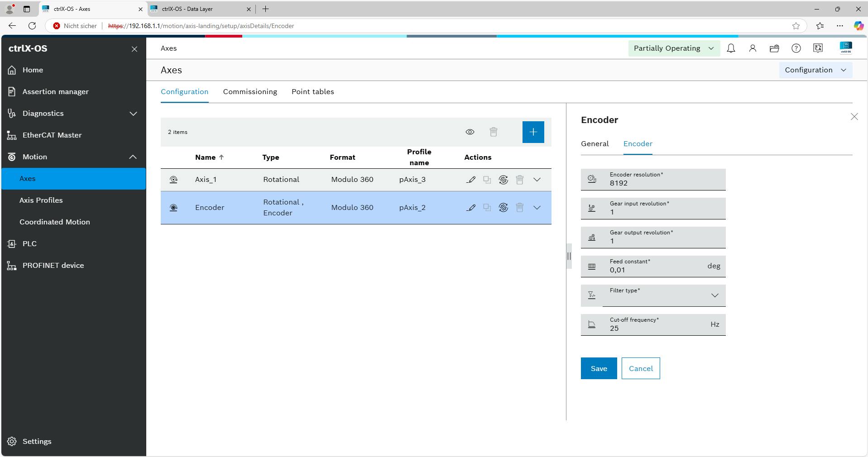Click the Save button
This screenshot has height=457, width=868.
pyautogui.click(x=599, y=369)
